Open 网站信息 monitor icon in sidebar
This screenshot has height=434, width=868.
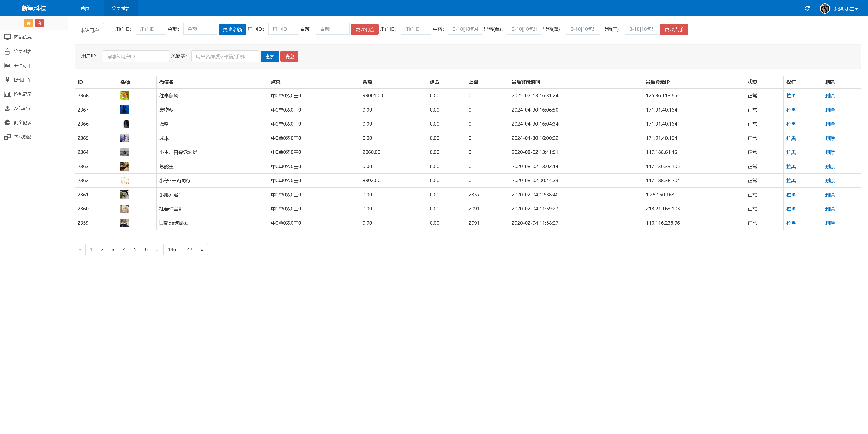coord(7,37)
